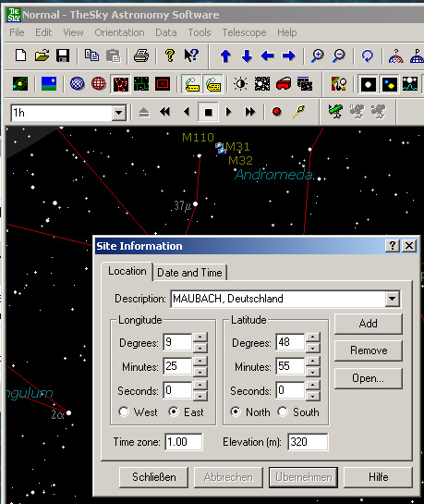Step time backward with single arrow

[x=187, y=112]
